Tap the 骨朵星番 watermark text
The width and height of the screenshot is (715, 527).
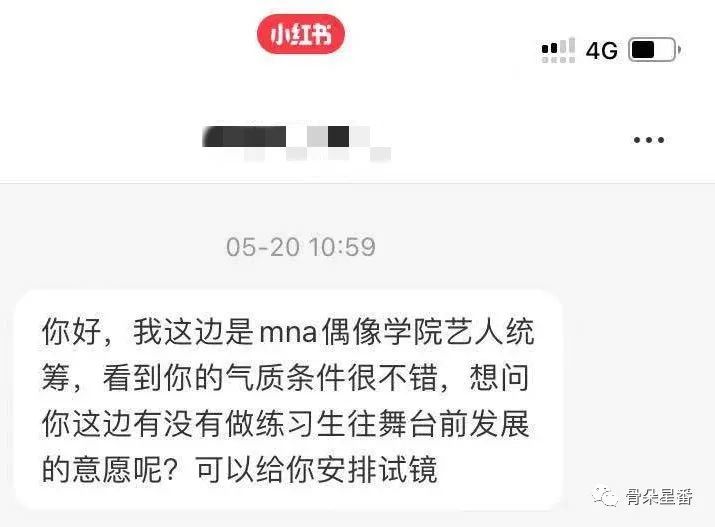(659, 496)
